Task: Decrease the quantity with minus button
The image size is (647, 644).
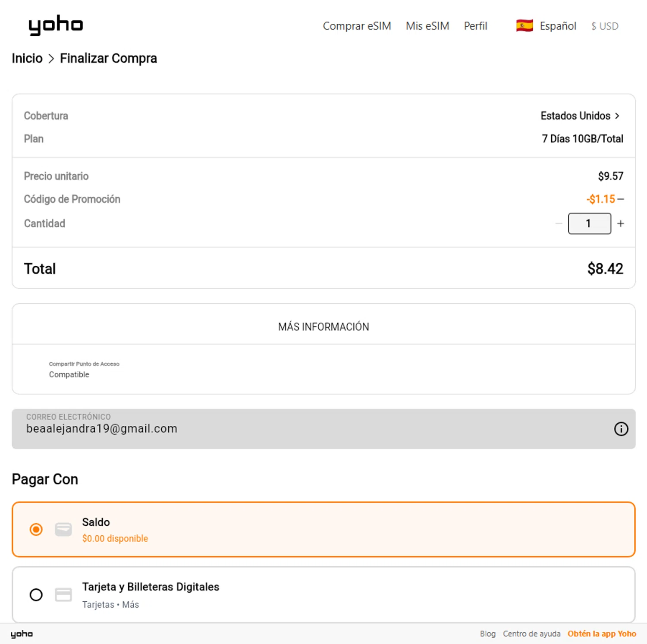Action: tap(559, 223)
